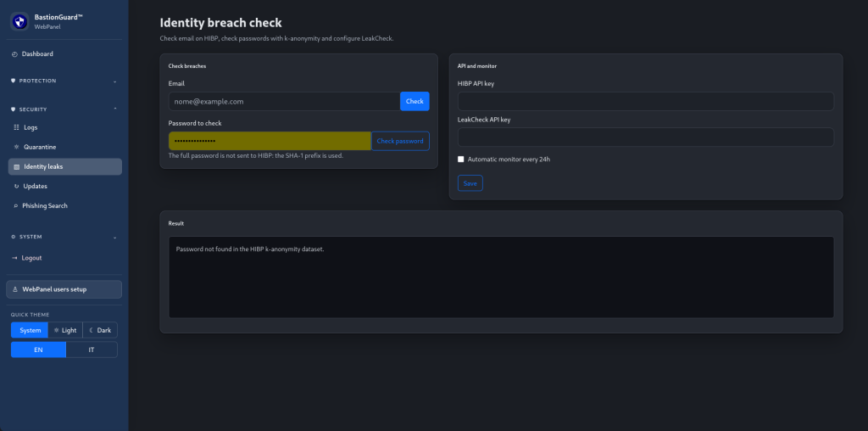Viewport: 868px width, 431px height.
Task: Click 'Password not found in the HIBP' result text
Action: (x=250, y=249)
